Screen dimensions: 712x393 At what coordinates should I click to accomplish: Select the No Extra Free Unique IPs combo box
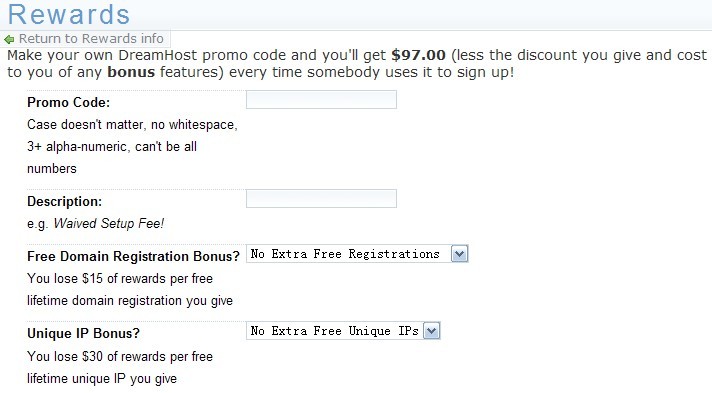click(343, 331)
